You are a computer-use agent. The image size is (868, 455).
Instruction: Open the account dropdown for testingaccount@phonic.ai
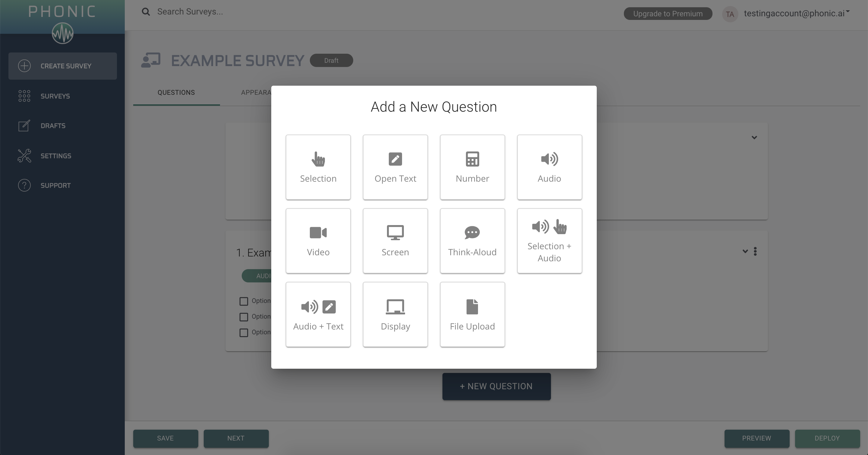click(x=797, y=14)
